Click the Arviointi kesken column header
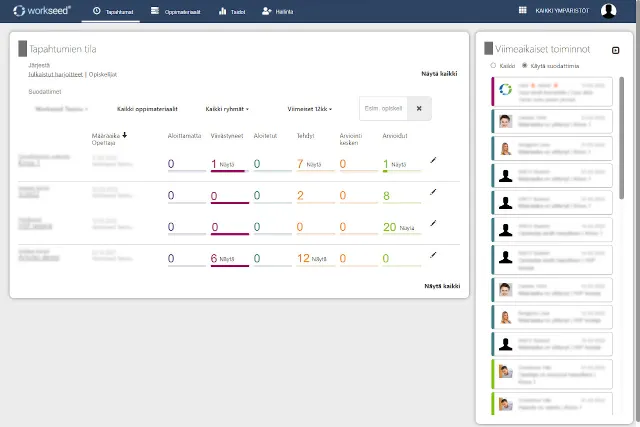 [x=351, y=139]
